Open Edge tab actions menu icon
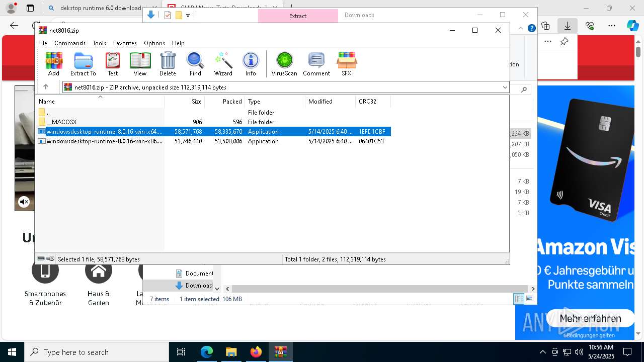 pyautogui.click(x=30, y=8)
